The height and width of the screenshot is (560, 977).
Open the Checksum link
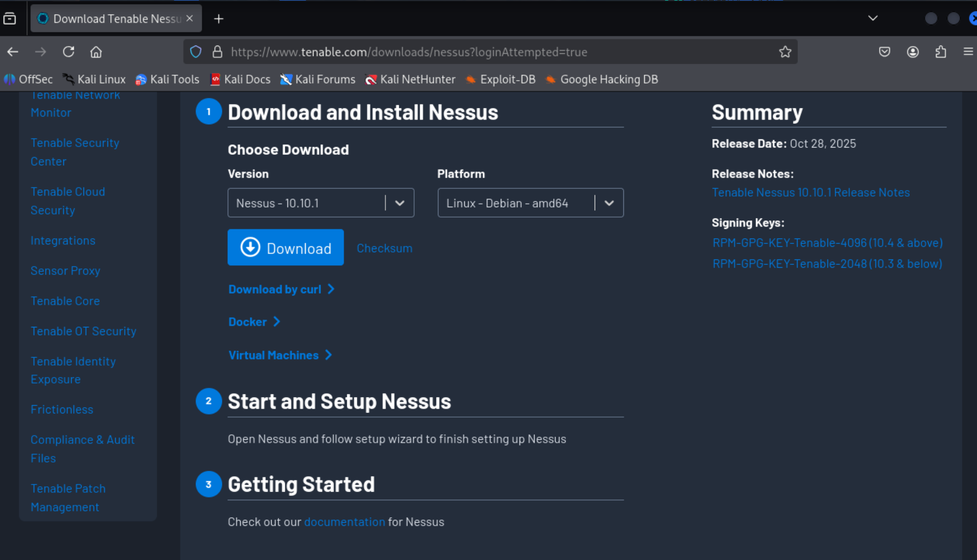[384, 248]
